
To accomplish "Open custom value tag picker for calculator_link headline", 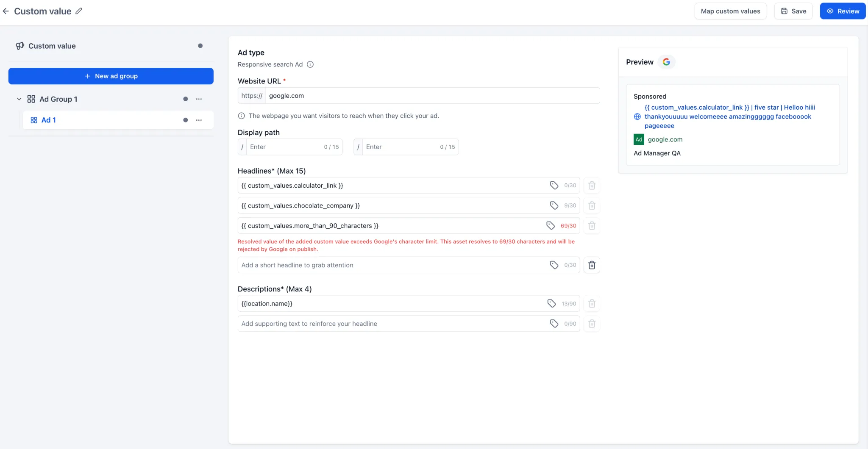I will [554, 185].
